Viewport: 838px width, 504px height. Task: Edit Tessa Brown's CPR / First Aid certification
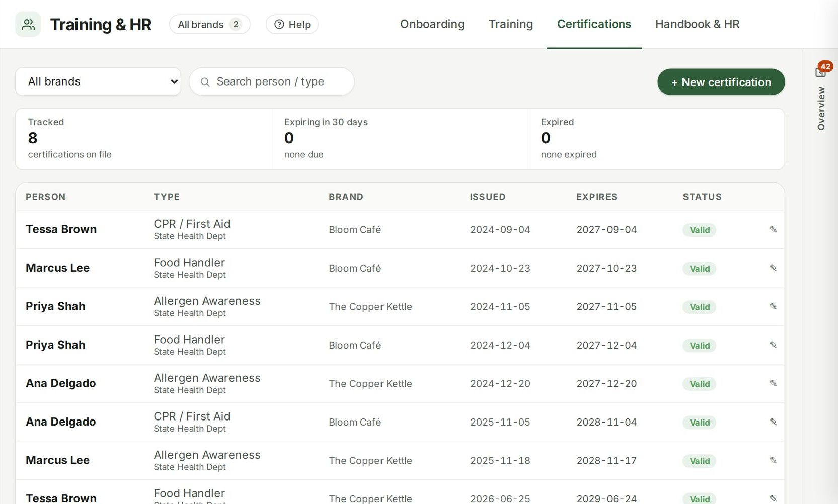coord(773,229)
